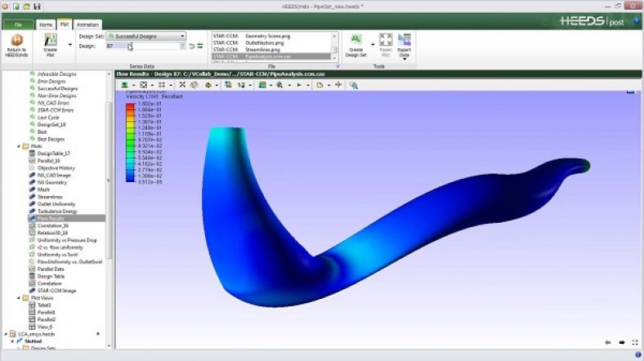
Task: Collapse LCA_ansys.heeds project node
Action: 6,334
